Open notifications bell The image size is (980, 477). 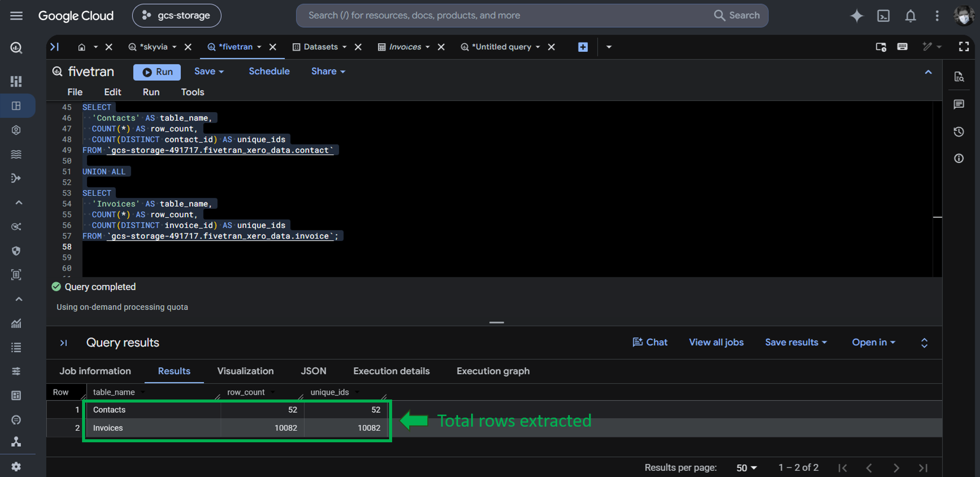point(911,16)
